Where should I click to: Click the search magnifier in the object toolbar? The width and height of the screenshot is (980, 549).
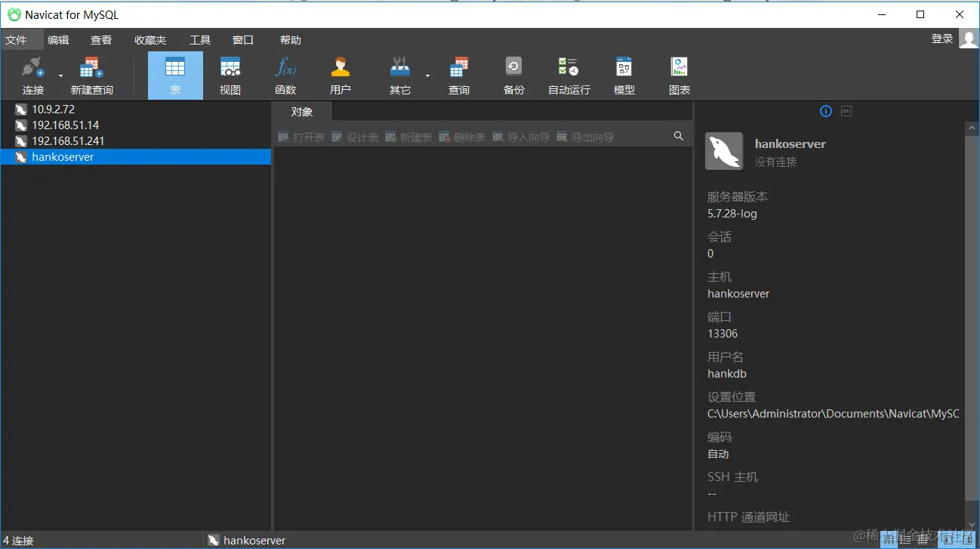coord(679,136)
